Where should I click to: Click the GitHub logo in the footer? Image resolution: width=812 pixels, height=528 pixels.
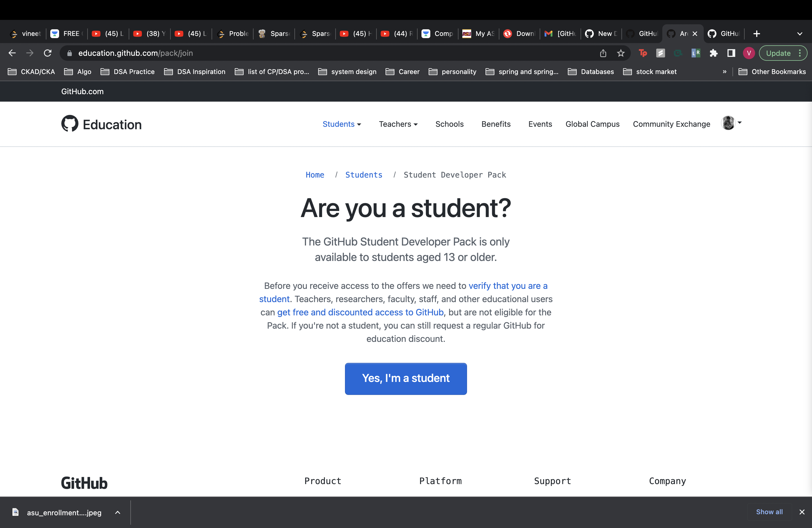click(x=84, y=483)
